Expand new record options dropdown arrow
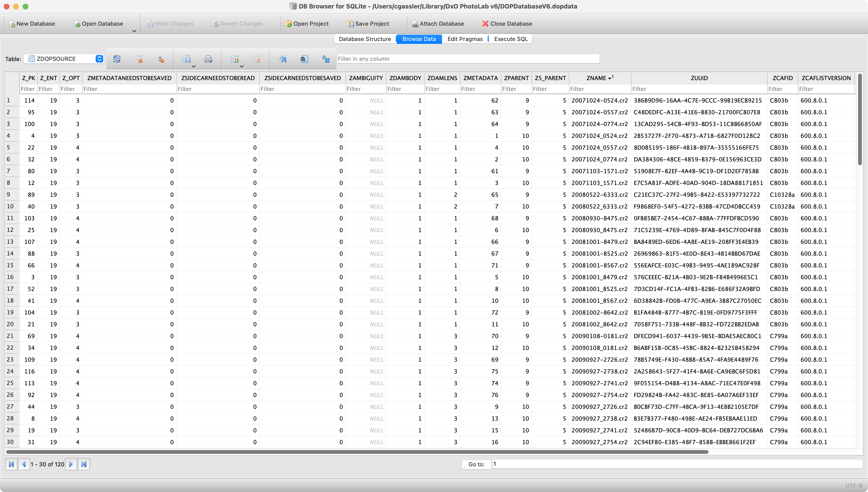868x492 pixels. pyautogui.click(x=242, y=67)
